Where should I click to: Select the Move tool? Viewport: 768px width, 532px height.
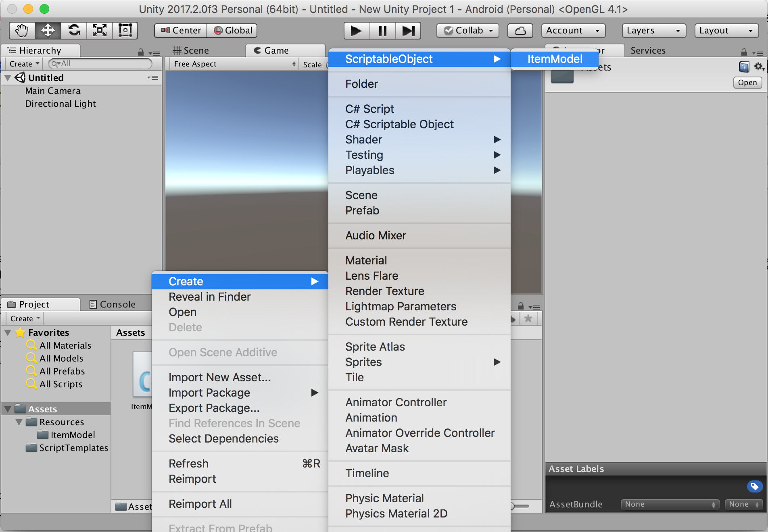48,31
